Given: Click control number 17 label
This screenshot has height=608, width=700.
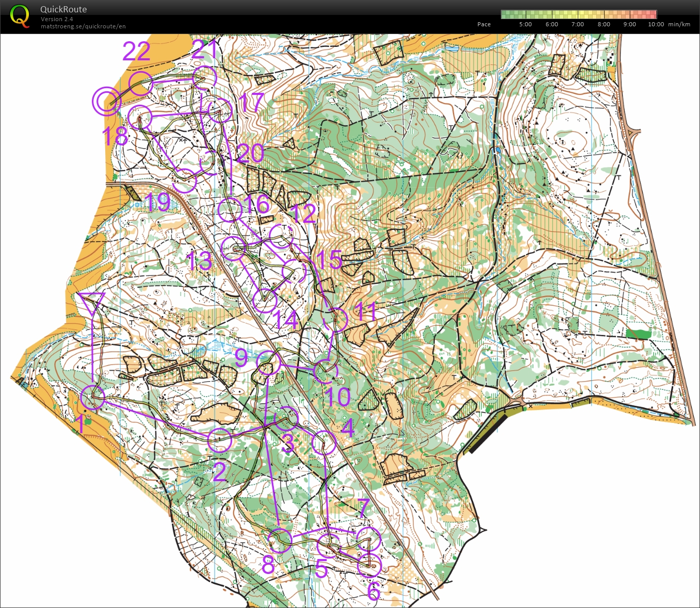Looking at the screenshot, I should click(x=251, y=102).
